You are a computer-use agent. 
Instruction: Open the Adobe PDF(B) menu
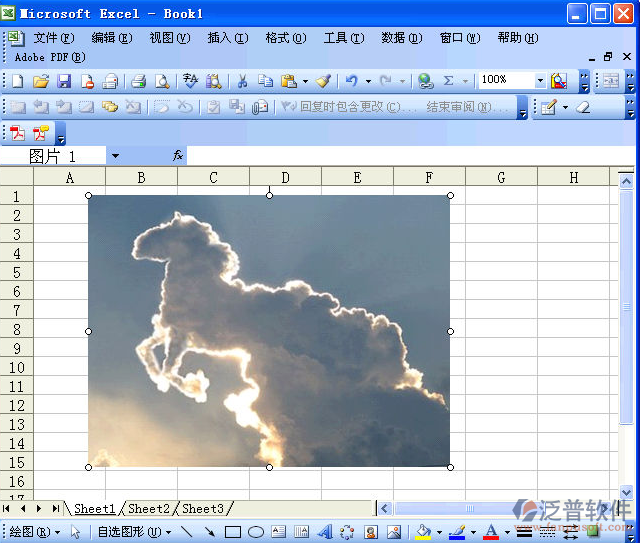(50, 57)
